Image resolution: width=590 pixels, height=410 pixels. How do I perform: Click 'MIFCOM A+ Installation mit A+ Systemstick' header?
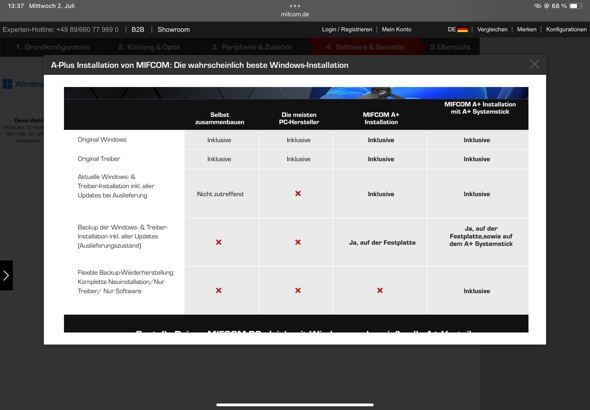pos(480,108)
